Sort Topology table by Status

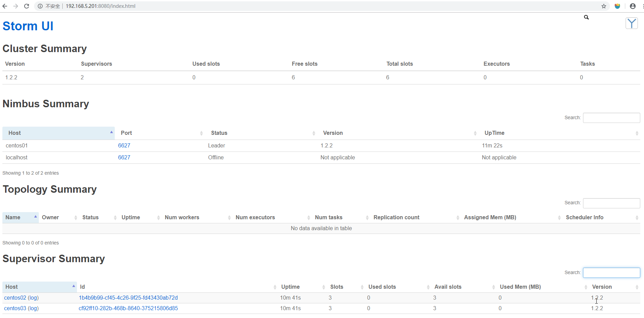[x=99, y=218]
